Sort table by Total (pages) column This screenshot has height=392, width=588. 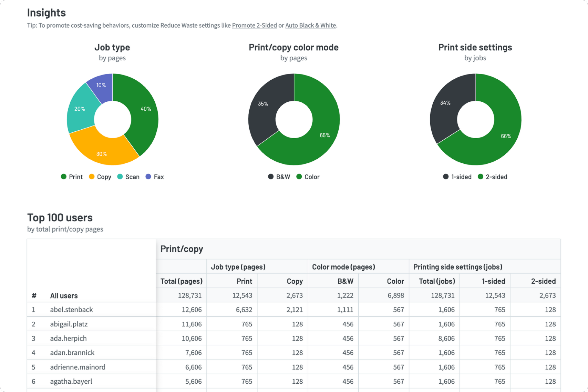pos(182,281)
